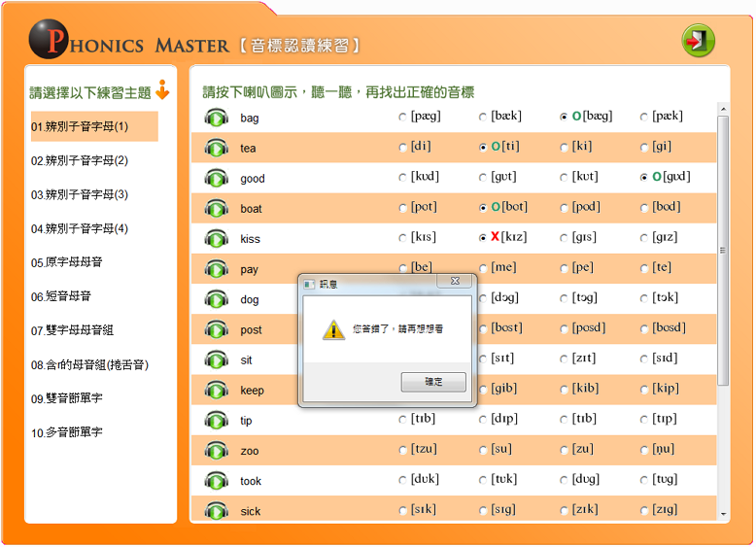Pick [tɪp] answer for tip

643,420
